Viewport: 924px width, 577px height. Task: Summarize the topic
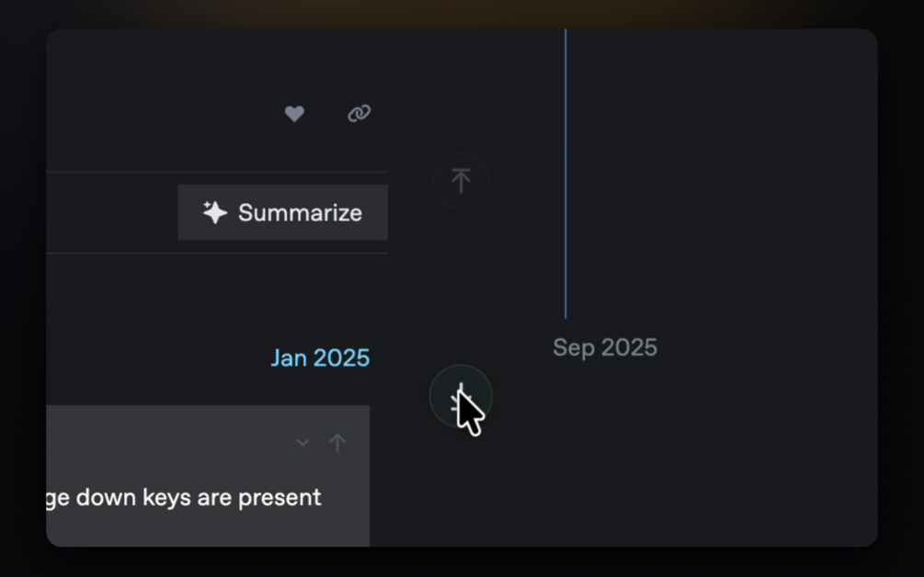[283, 212]
